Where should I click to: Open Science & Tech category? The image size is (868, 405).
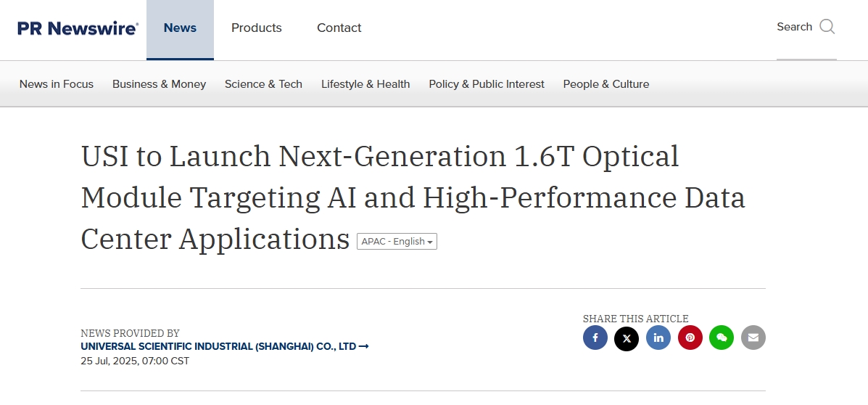[263, 84]
